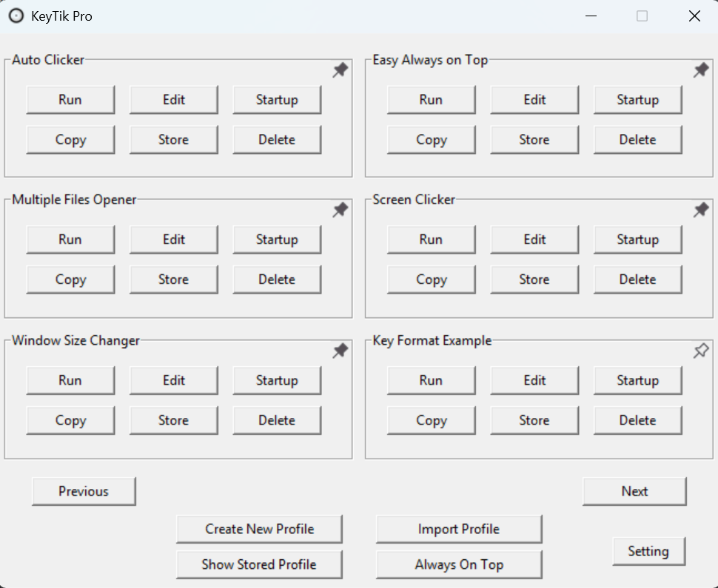Copy the Easy Always on Top profile
This screenshot has width=718, height=588.
[x=432, y=140]
